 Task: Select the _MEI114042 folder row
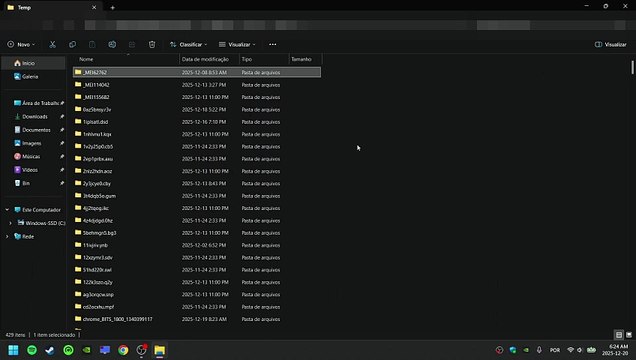(x=197, y=85)
